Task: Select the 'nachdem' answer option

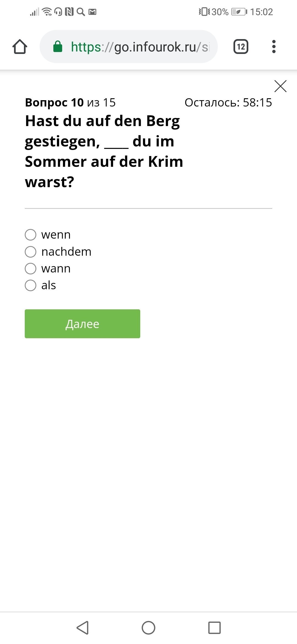Action: click(x=31, y=252)
